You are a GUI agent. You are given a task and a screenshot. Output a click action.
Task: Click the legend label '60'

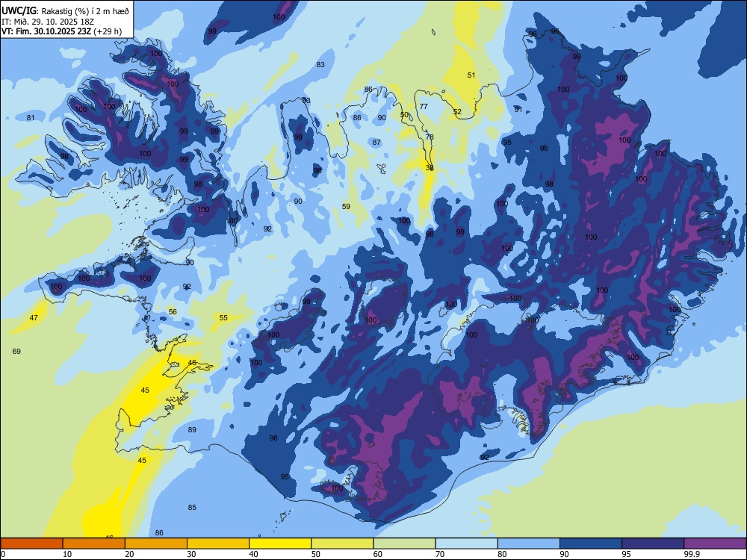(x=378, y=554)
